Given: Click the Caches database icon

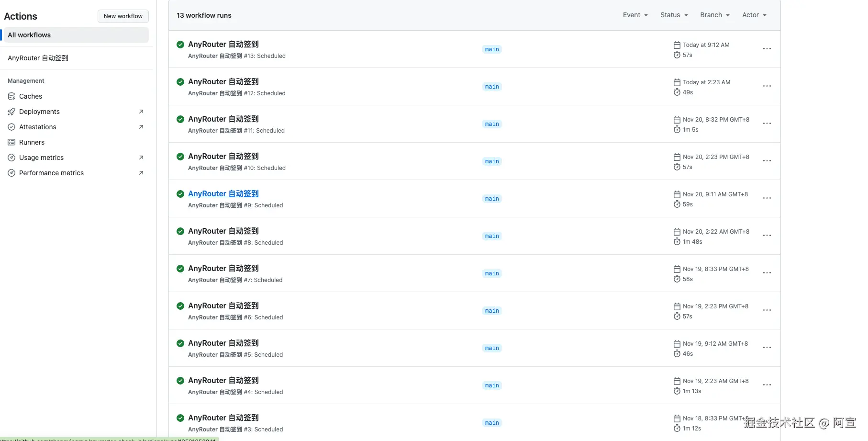Looking at the screenshot, I should coord(11,96).
